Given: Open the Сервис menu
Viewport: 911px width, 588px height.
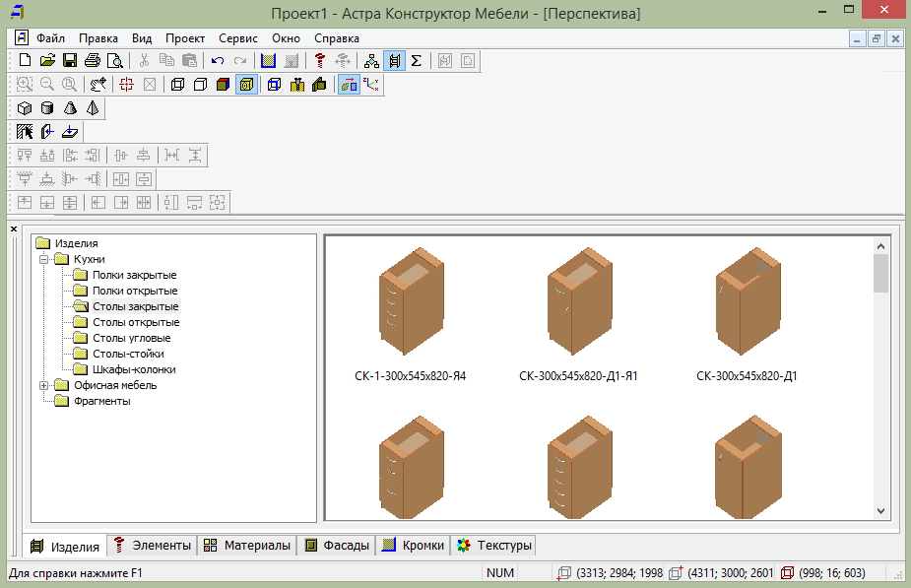Looking at the screenshot, I should point(238,38).
